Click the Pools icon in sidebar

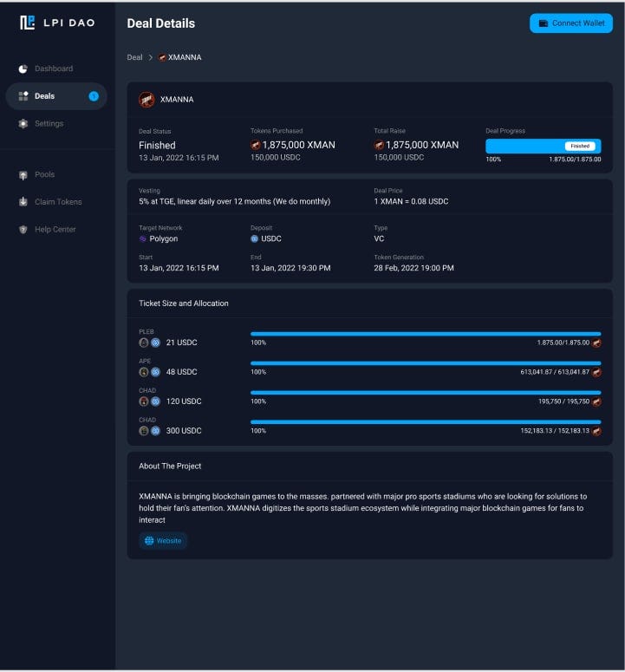(x=23, y=175)
